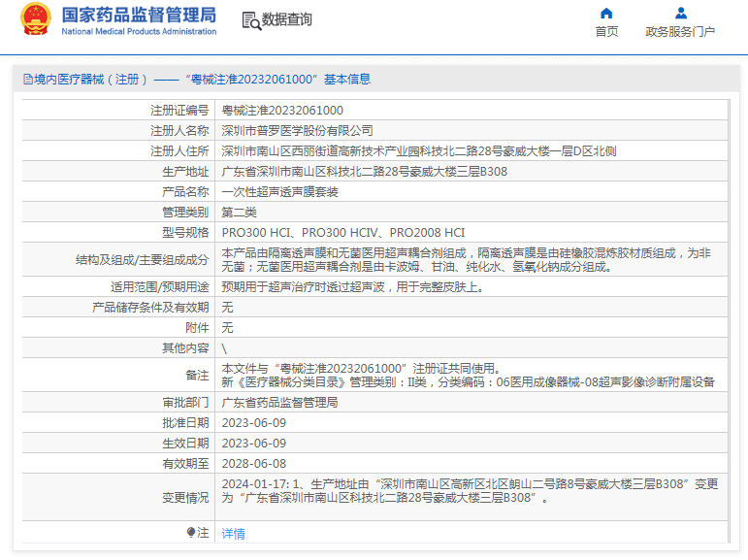The image size is (748, 560).
Task: Open the 数据查询 search icon
Action: (x=251, y=20)
